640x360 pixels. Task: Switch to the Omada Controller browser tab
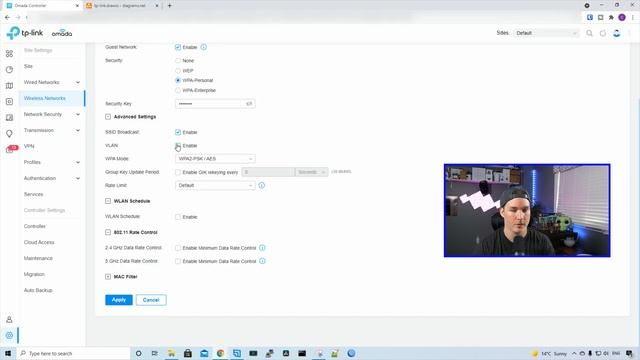click(42, 6)
